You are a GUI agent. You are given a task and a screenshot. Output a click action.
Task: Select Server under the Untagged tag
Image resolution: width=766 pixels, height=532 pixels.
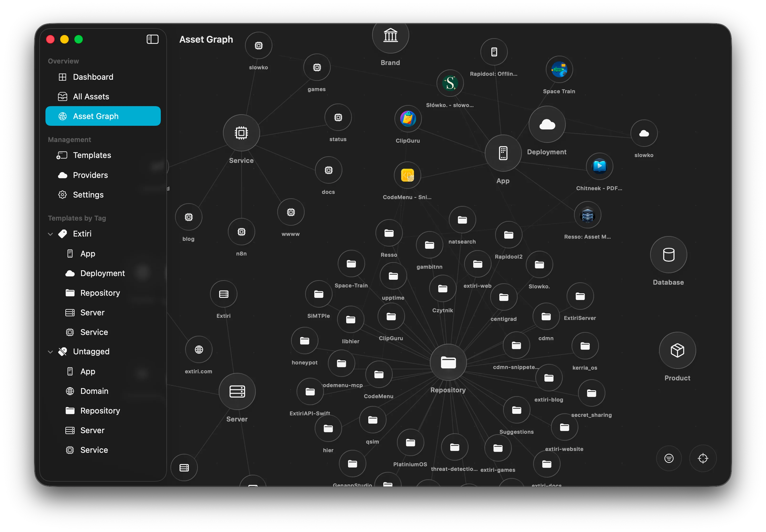pyautogui.click(x=103, y=430)
